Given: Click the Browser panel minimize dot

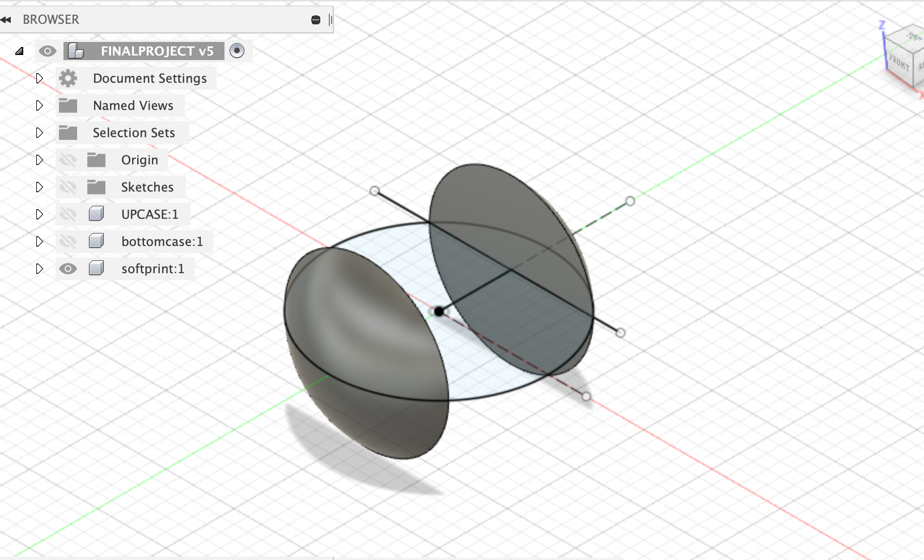Looking at the screenshot, I should pyautogui.click(x=316, y=20).
